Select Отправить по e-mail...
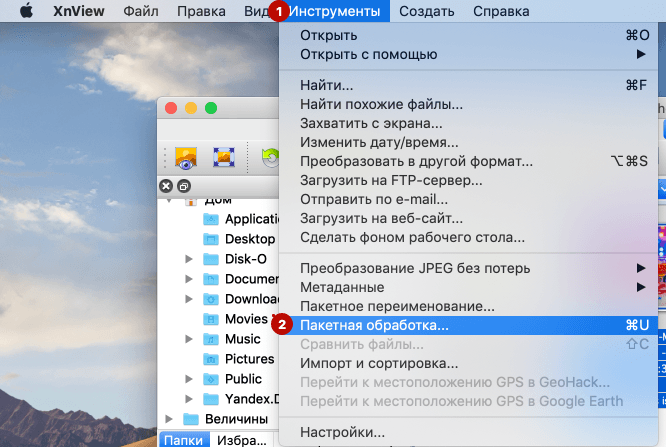This screenshot has height=447, width=666. coord(468,199)
